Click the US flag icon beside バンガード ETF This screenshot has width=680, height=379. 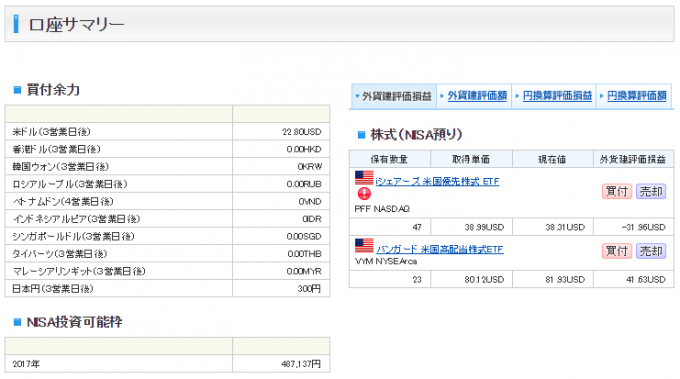pyautogui.click(x=364, y=245)
